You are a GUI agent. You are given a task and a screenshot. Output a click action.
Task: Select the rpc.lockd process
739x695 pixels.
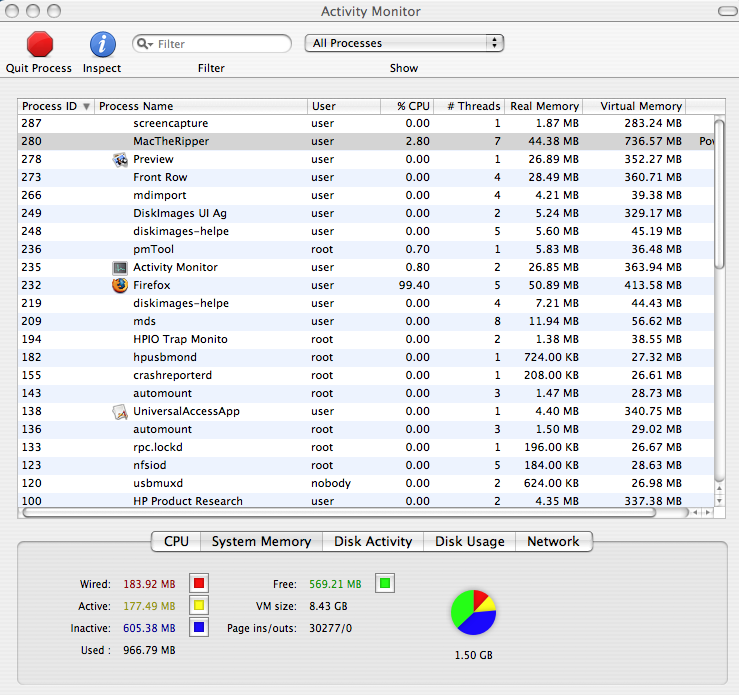366,448
